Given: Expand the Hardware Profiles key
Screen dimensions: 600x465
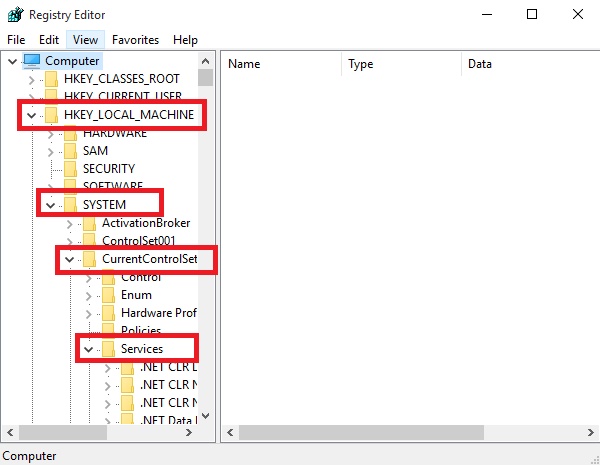Looking at the screenshot, I should coord(89,314).
